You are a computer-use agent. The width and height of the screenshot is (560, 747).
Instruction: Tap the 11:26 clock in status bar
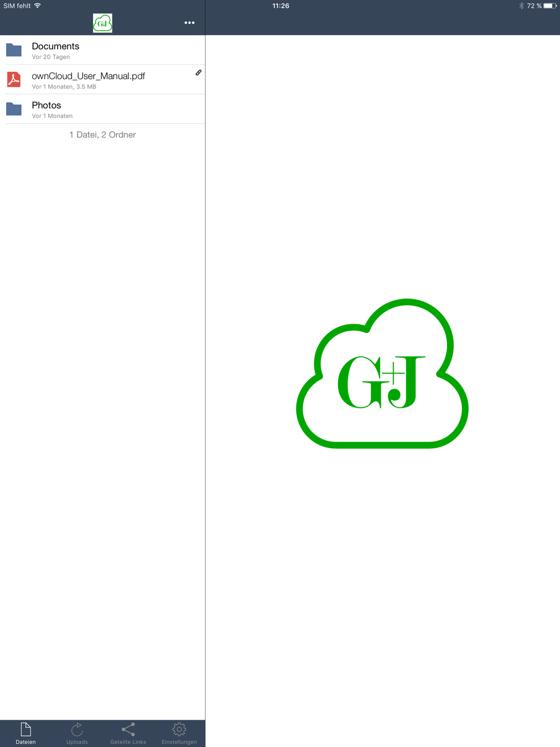coord(281,6)
